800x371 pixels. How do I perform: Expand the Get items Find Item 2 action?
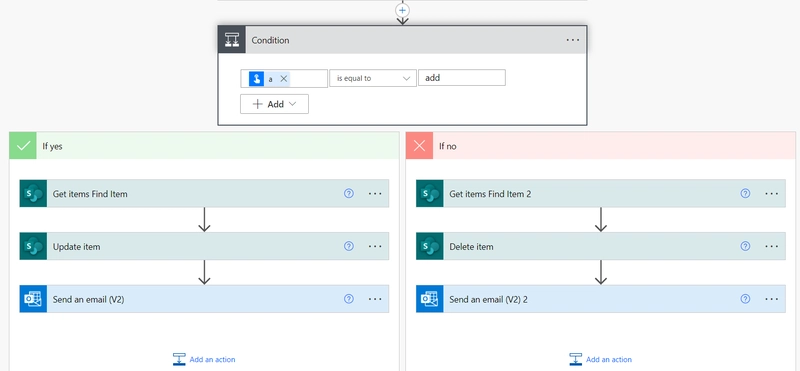601,193
